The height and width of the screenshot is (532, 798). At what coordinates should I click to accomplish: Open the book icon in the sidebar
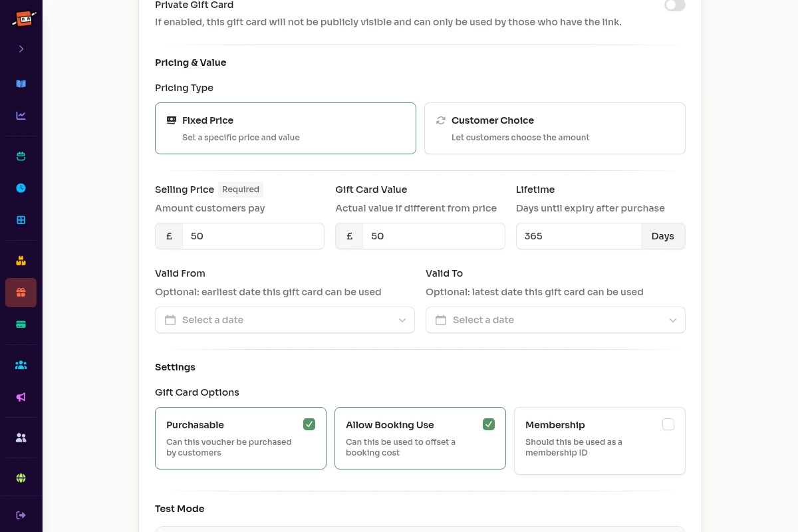click(21, 84)
